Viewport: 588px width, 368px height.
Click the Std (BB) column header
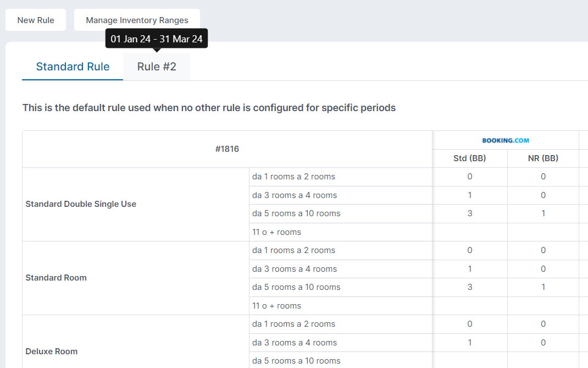pyautogui.click(x=469, y=158)
